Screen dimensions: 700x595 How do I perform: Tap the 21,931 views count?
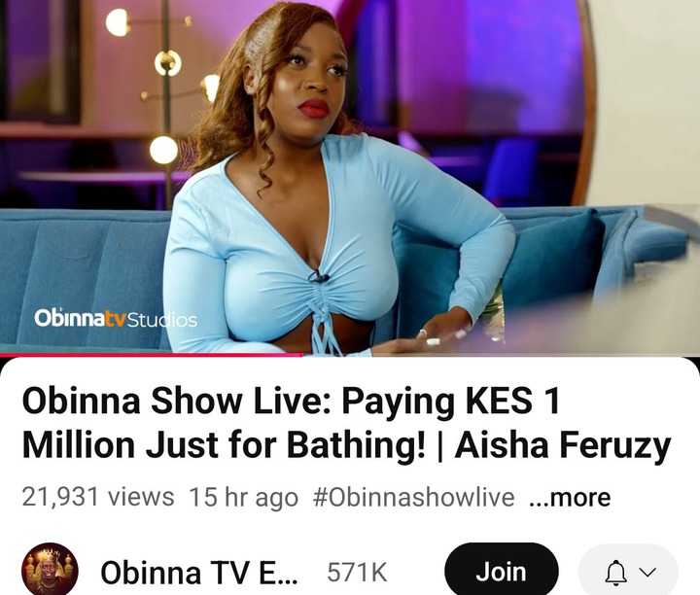pyautogui.click(x=98, y=497)
